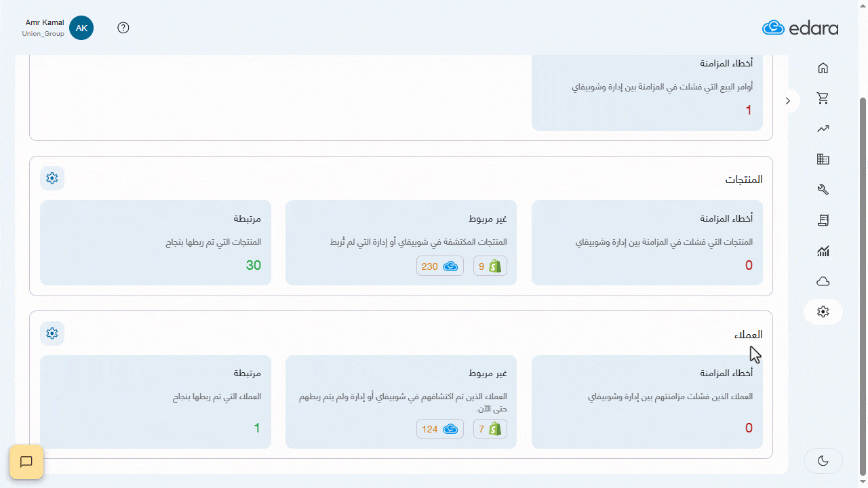
Task: Open the shopping cart sidebar icon
Action: coord(823,98)
